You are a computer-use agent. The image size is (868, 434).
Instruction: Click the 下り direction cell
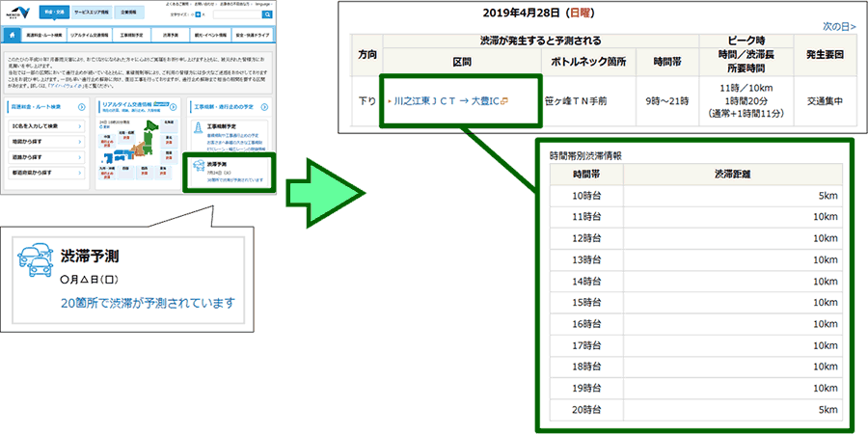click(367, 101)
